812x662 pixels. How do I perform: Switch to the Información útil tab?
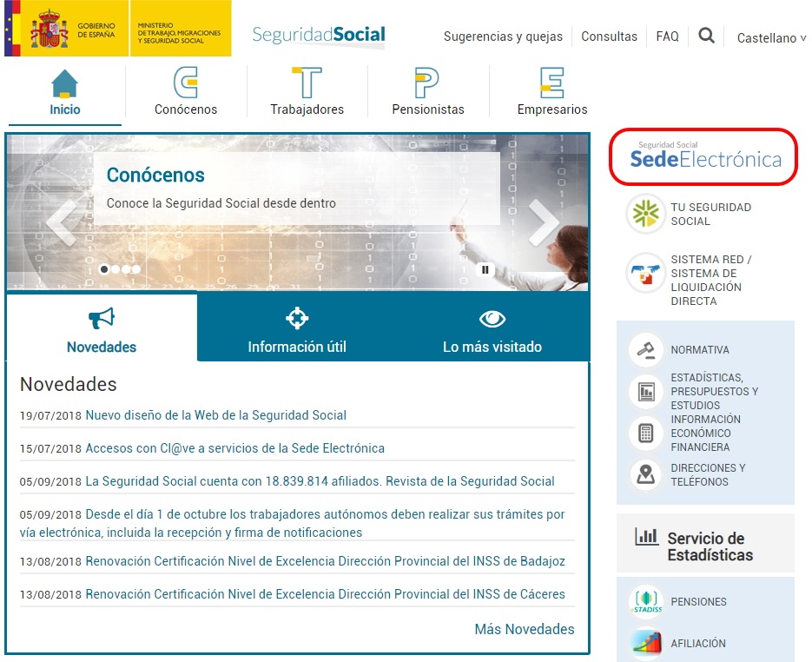[x=297, y=330]
